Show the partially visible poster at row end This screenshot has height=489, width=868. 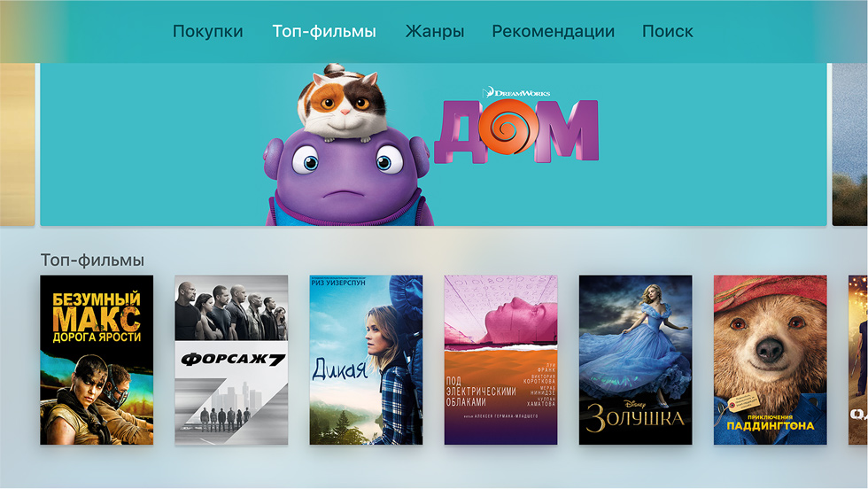coord(858,360)
